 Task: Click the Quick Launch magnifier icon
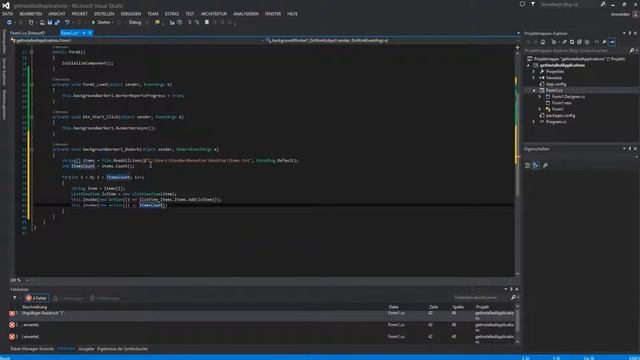click(x=603, y=4)
